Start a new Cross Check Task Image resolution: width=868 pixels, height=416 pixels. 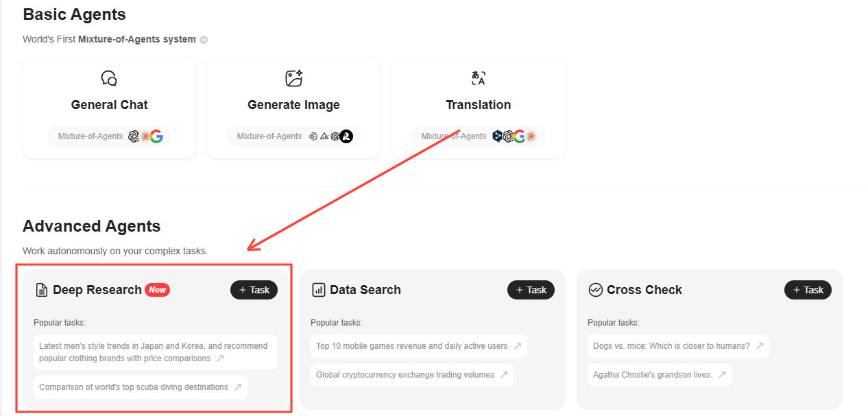(808, 290)
